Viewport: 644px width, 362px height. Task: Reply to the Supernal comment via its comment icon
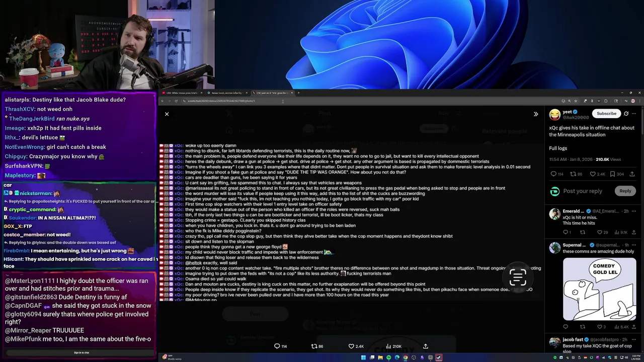566,327
